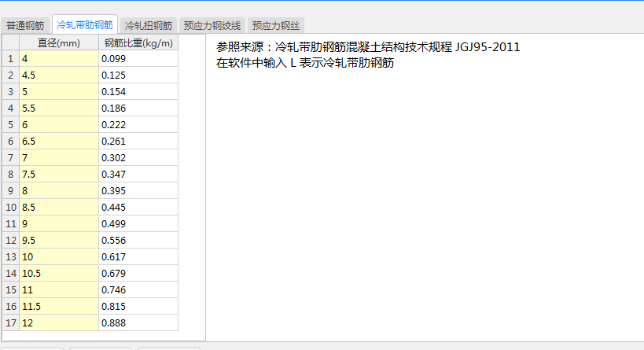Open the 冷轧扭钢筋 tab
The height and width of the screenshot is (350, 644).
tap(149, 25)
